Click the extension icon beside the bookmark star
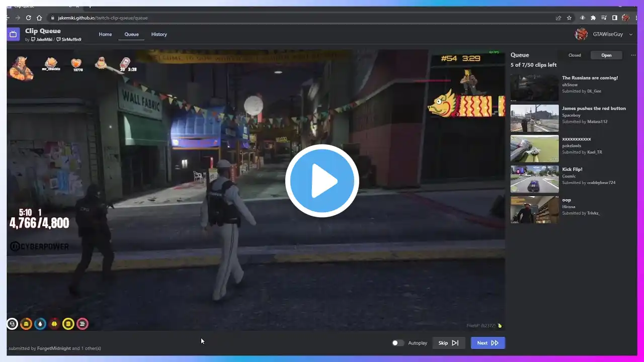 click(x=583, y=18)
